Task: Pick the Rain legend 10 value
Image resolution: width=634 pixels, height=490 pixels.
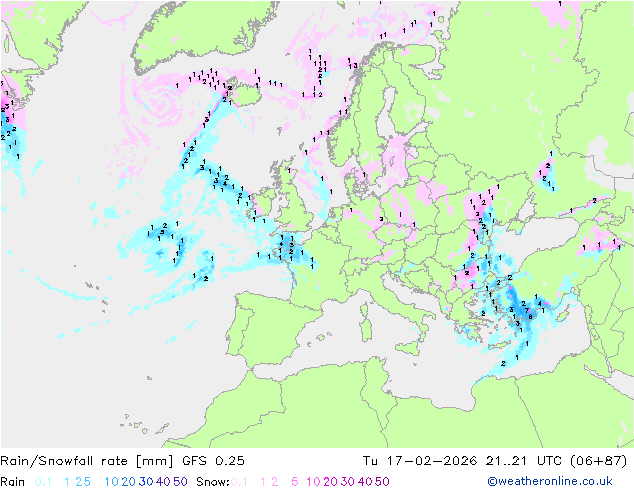Action: [x=112, y=482]
